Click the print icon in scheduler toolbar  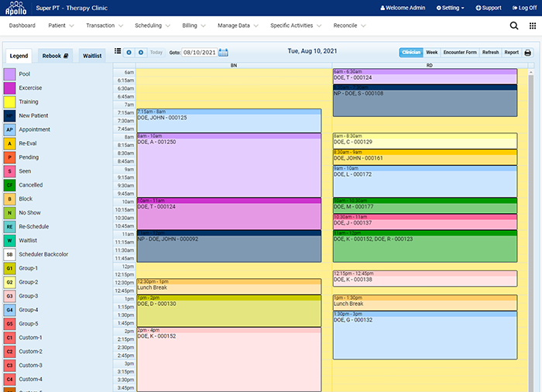coord(528,53)
